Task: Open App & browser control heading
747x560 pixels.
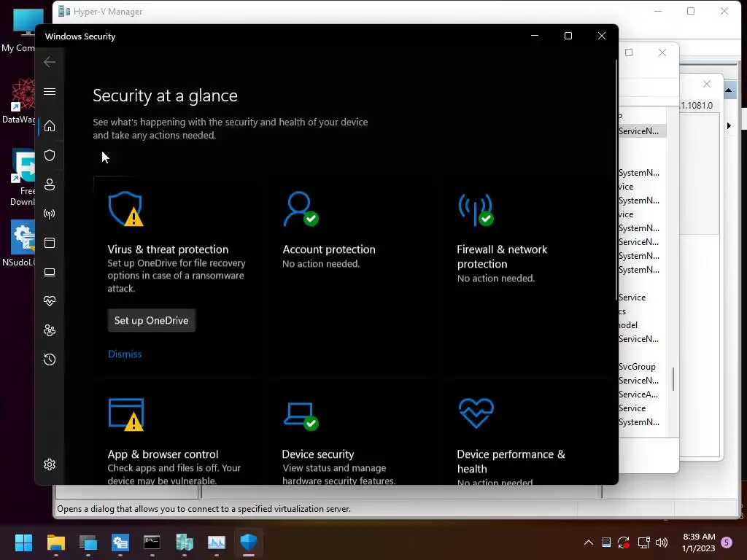Action: [x=163, y=454]
